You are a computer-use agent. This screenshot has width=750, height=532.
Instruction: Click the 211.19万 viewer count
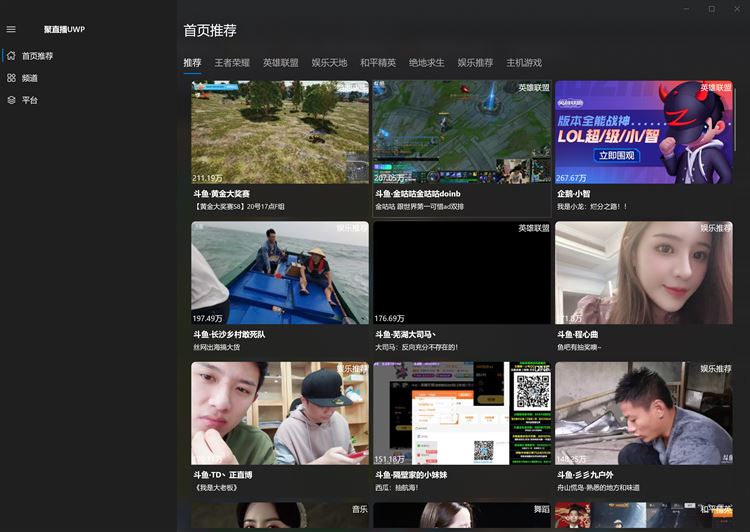[x=208, y=178]
